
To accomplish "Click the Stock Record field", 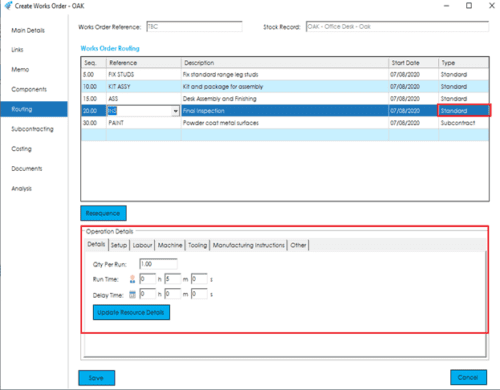I will (397, 27).
